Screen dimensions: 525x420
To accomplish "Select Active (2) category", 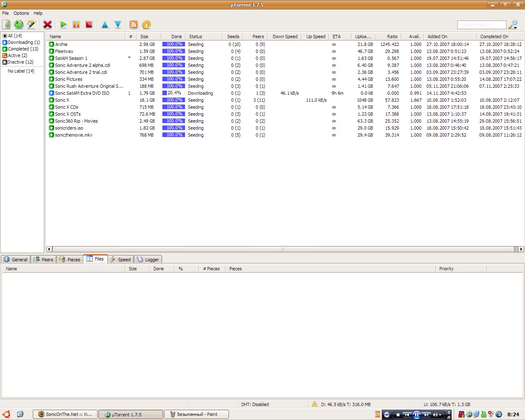I will [15, 55].
